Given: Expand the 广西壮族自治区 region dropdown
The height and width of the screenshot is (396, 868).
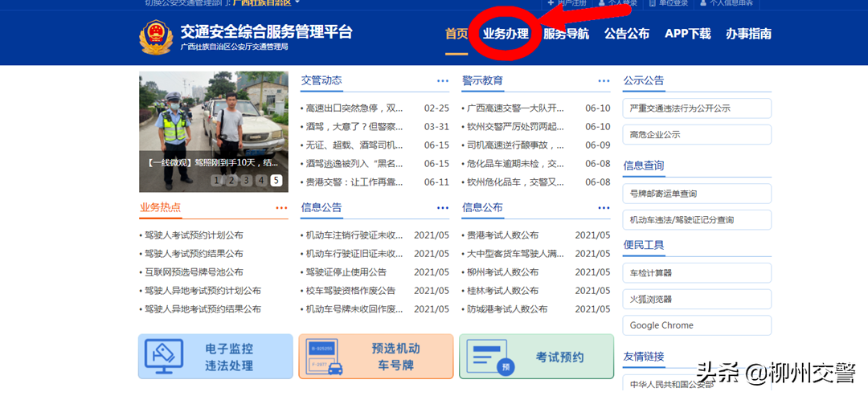Looking at the screenshot, I should click(x=266, y=2).
